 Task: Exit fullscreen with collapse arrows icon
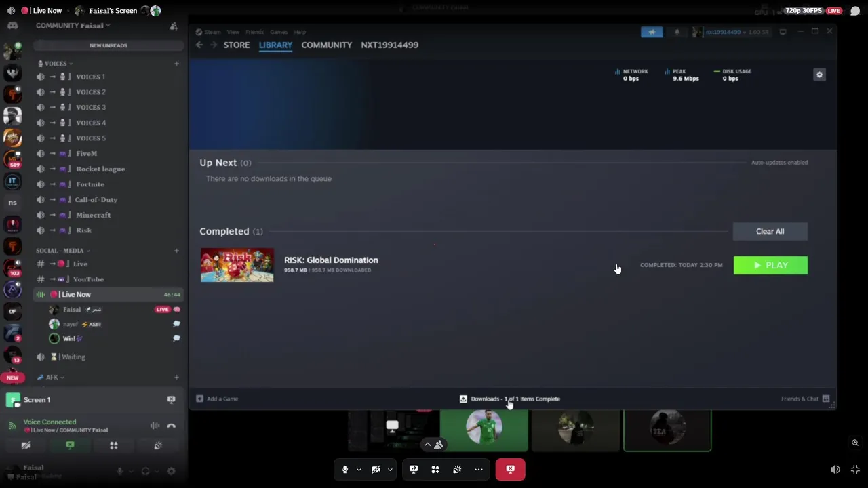click(855, 470)
